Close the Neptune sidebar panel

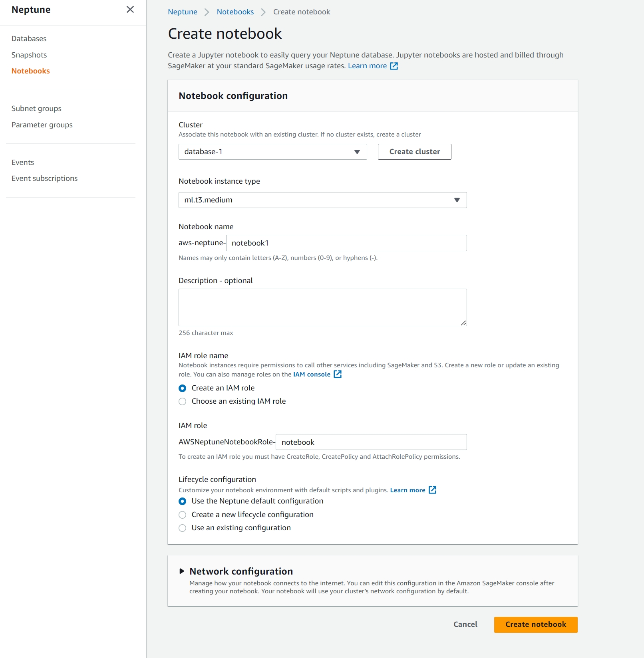[130, 10]
